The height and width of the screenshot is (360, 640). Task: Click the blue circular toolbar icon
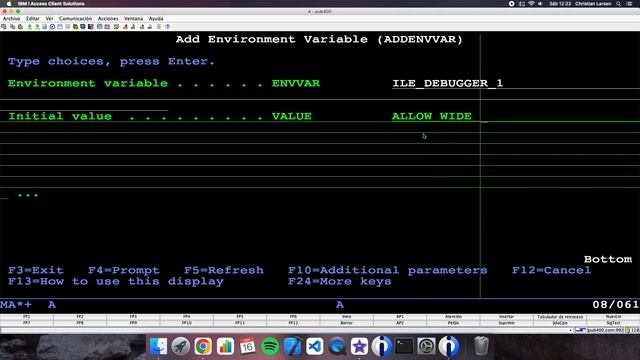[x=52, y=27]
